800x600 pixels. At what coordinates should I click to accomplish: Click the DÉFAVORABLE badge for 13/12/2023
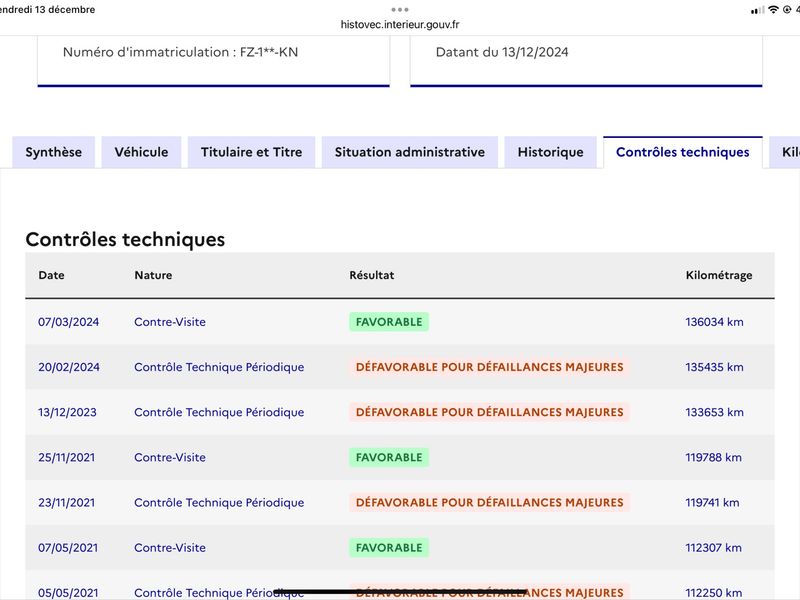click(x=489, y=412)
